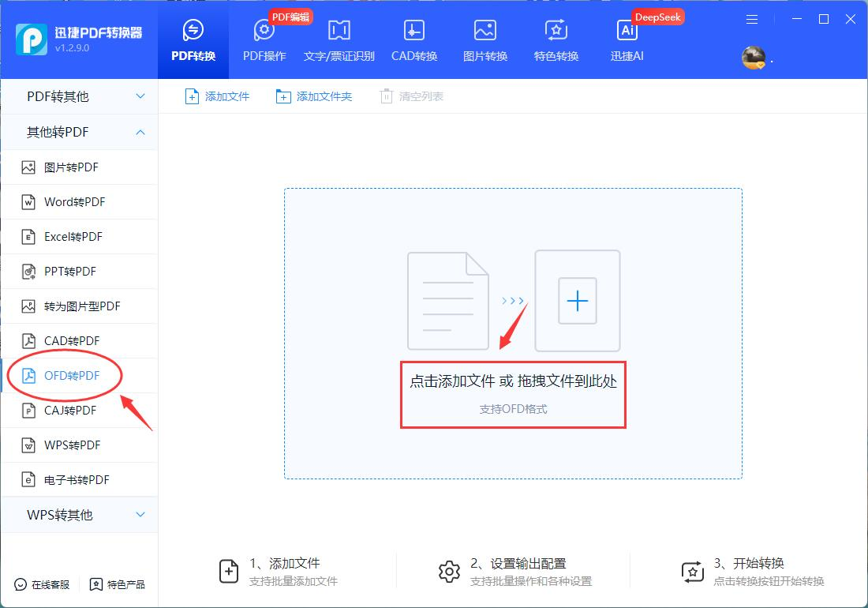Open 文字/票证识别 tab
This screenshot has height=608, width=868.
(x=339, y=39)
